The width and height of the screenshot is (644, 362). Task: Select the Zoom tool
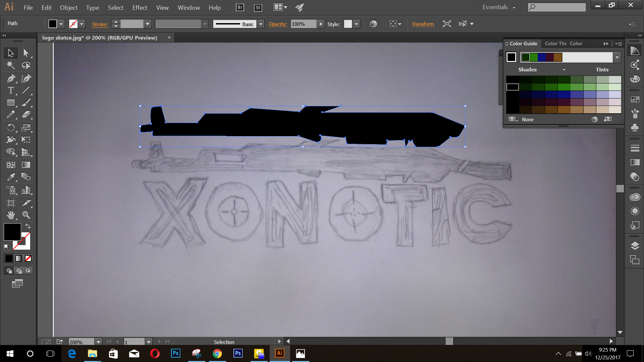26,215
